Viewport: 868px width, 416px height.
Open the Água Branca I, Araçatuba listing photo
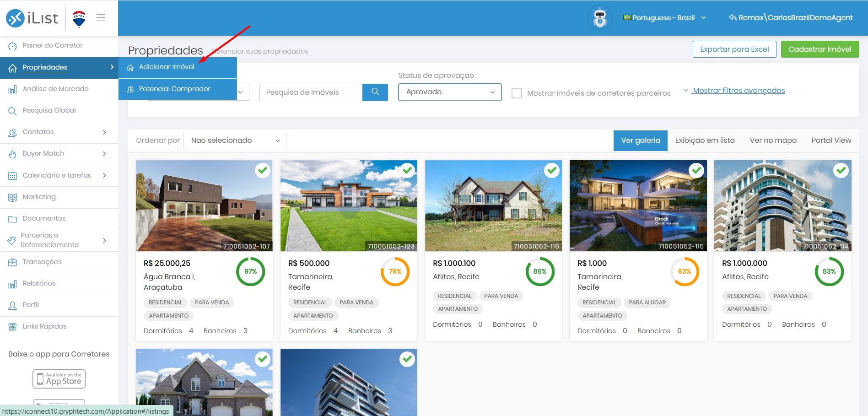[x=204, y=205]
